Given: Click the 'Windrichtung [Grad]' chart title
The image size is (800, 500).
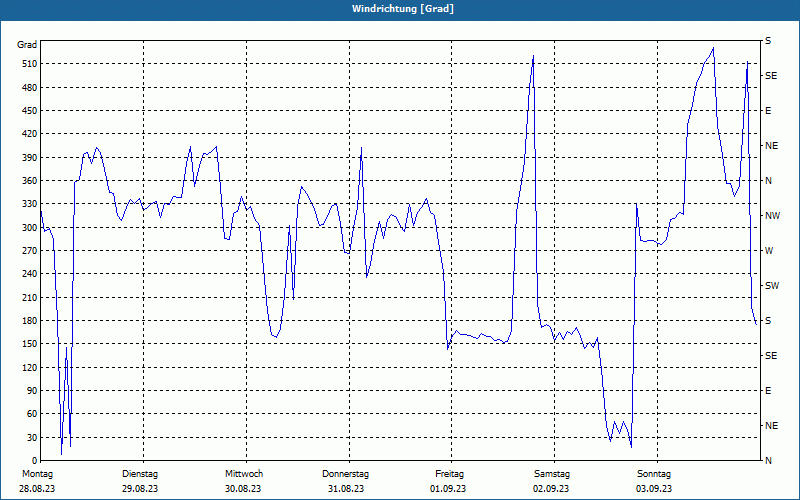Looking at the screenshot, I should tap(403, 9).
